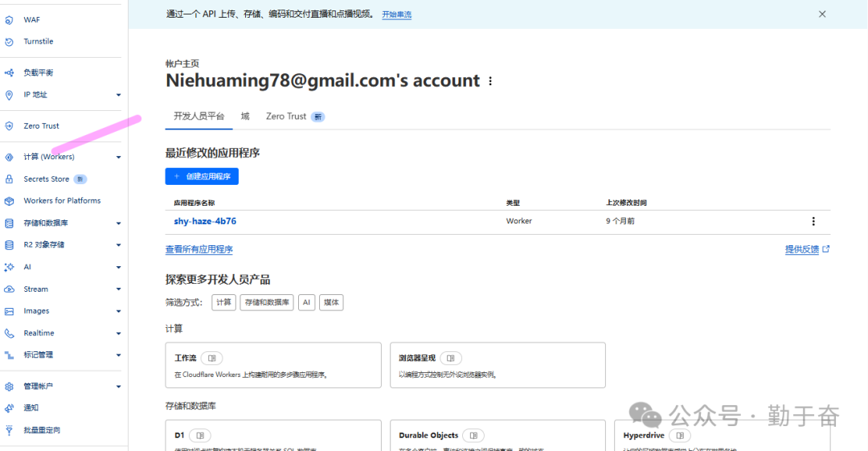Expand the 标记管理 dropdown arrow
868x451 pixels.
[x=118, y=355]
